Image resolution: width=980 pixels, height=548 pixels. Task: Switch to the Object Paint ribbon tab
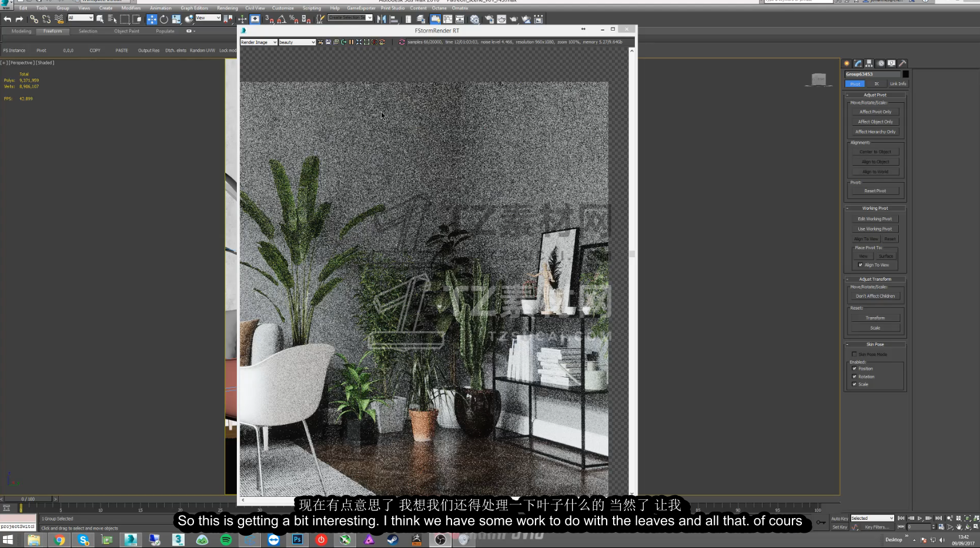126,31
